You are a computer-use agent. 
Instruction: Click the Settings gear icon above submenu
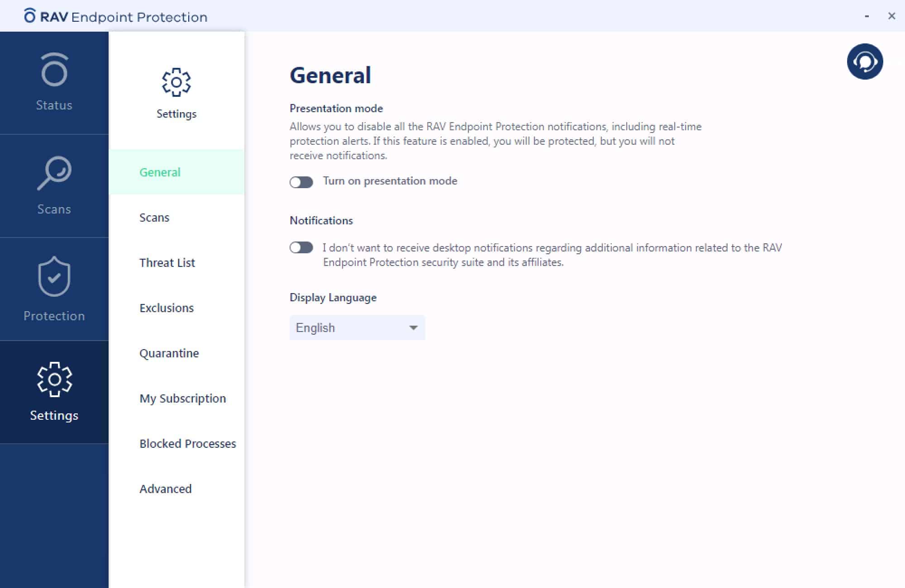tap(176, 82)
